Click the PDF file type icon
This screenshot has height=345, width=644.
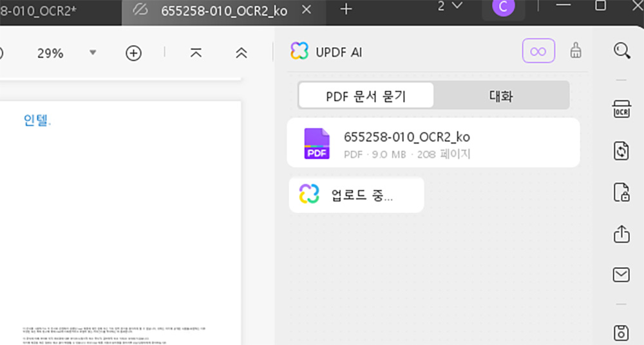click(317, 144)
